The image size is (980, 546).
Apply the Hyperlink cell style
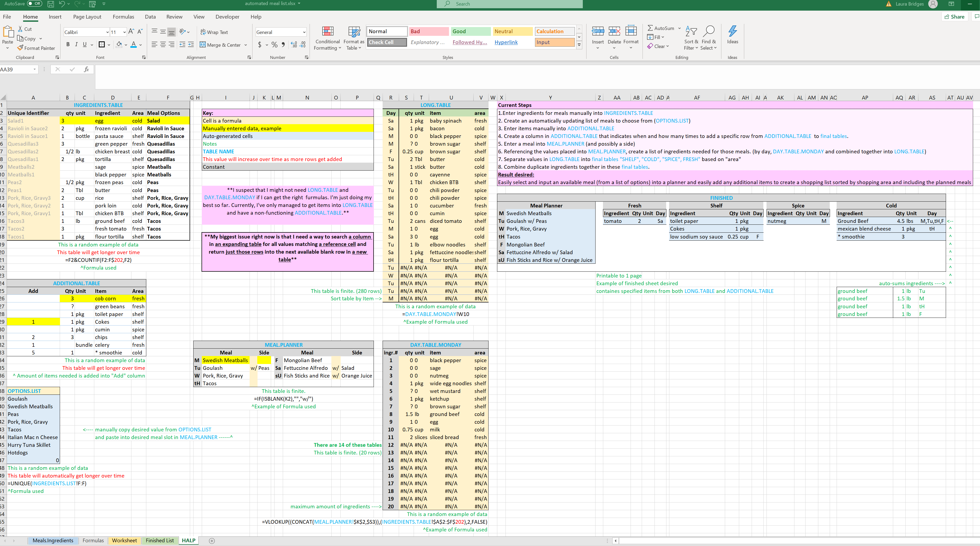click(506, 42)
